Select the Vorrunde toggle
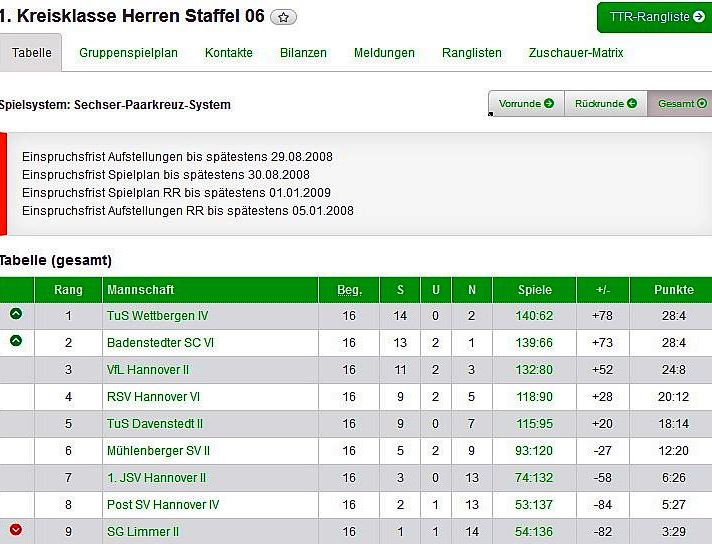 (526, 103)
